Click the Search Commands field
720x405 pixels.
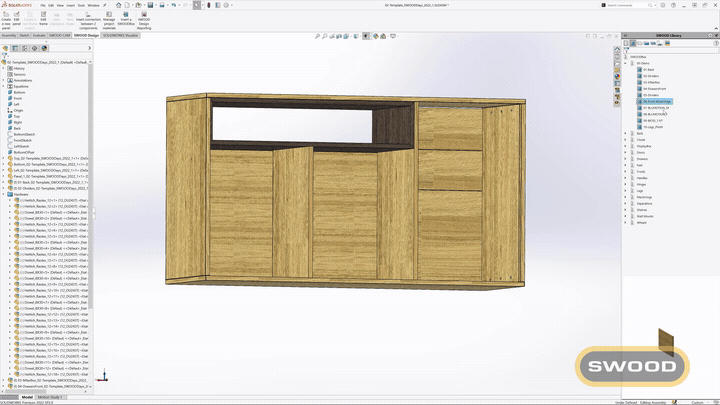pos(627,5)
